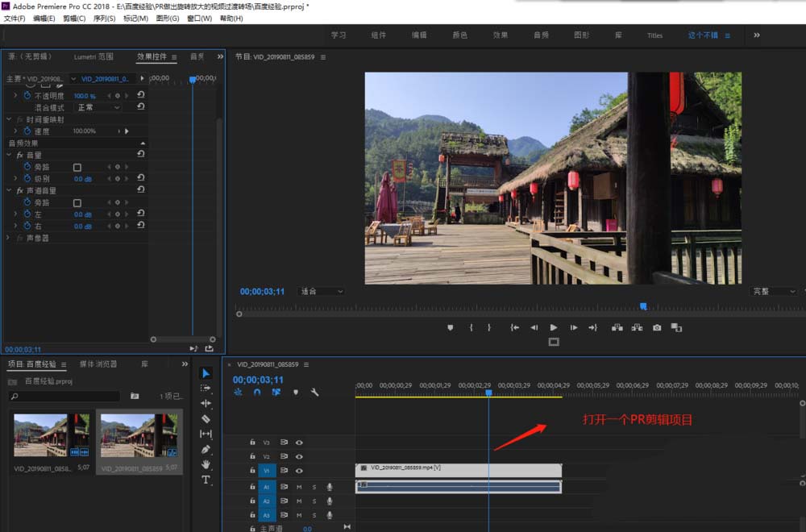
Task: Hide the V1 track using its eye toggle
Action: (299, 471)
